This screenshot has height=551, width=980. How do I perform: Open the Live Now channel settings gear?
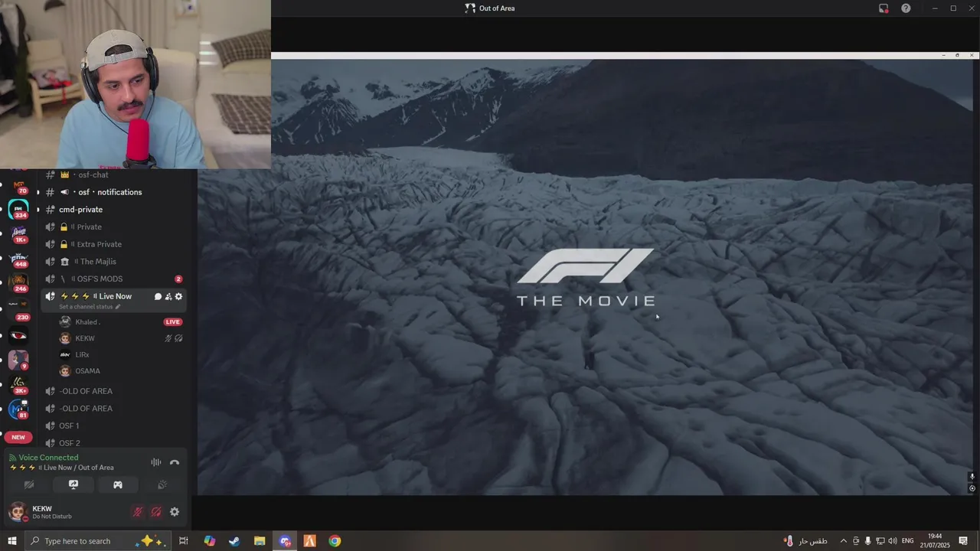pyautogui.click(x=179, y=297)
